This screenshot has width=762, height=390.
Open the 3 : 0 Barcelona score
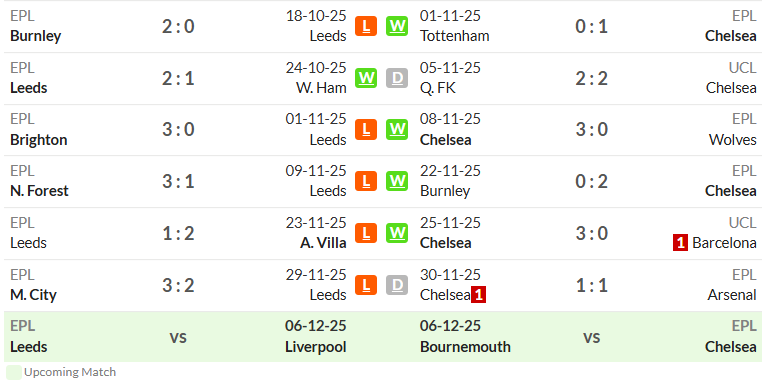click(x=591, y=233)
